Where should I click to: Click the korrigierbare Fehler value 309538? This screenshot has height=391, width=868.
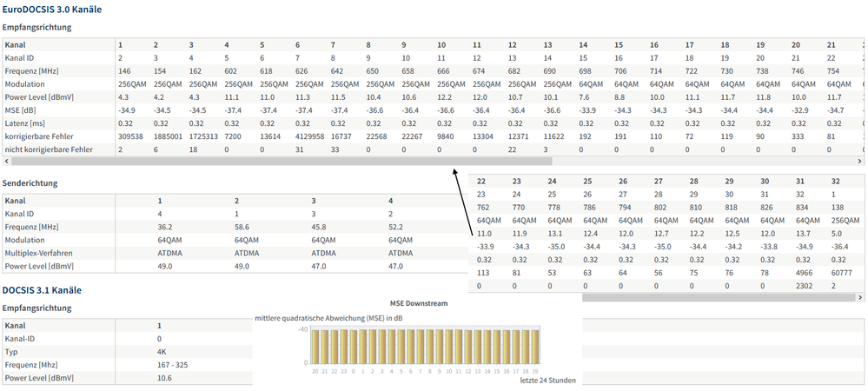(129, 136)
